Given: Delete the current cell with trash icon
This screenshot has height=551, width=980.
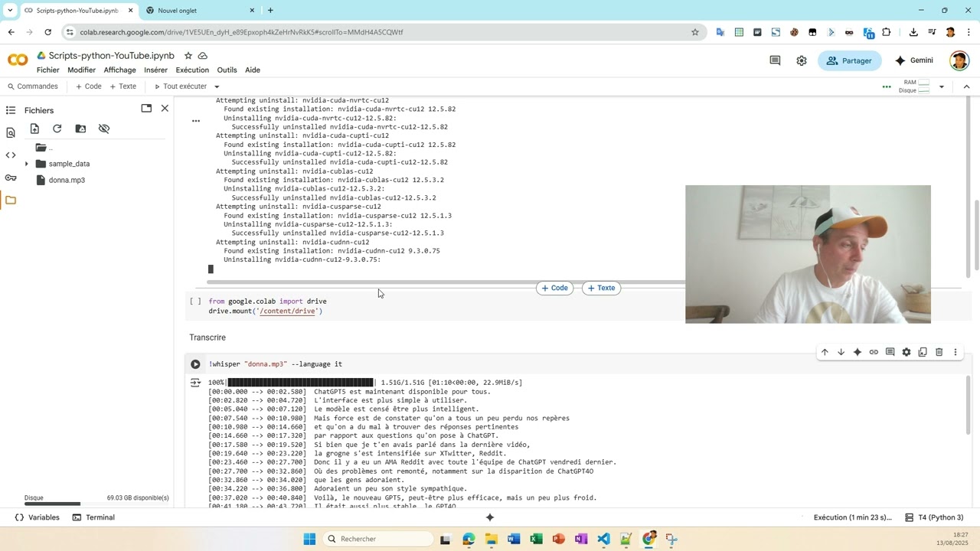Looking at the screenshot, I should (939, 352).
